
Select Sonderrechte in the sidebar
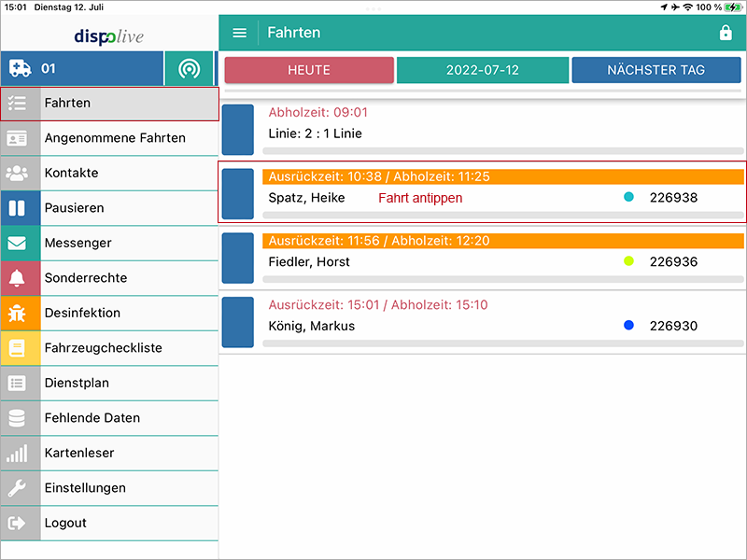point(109,278)
